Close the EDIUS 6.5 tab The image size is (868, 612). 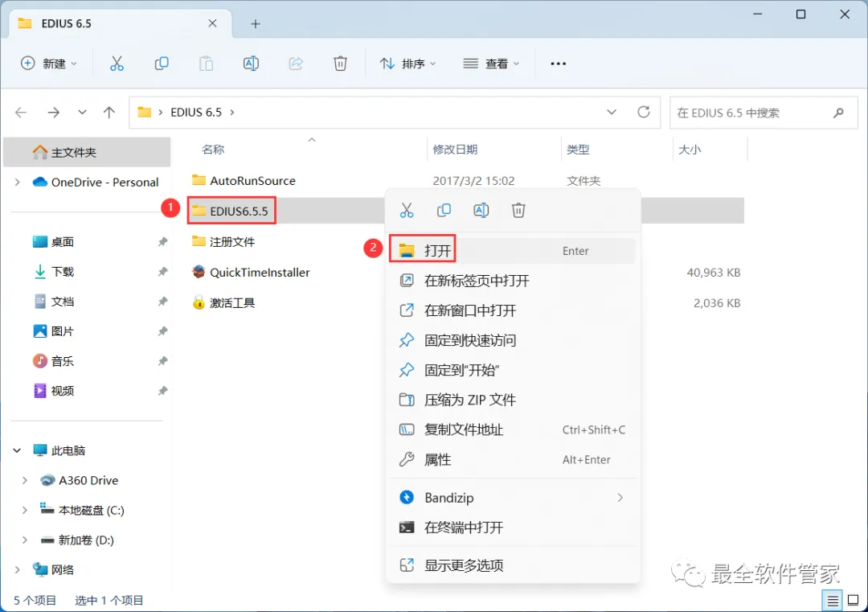212,23
